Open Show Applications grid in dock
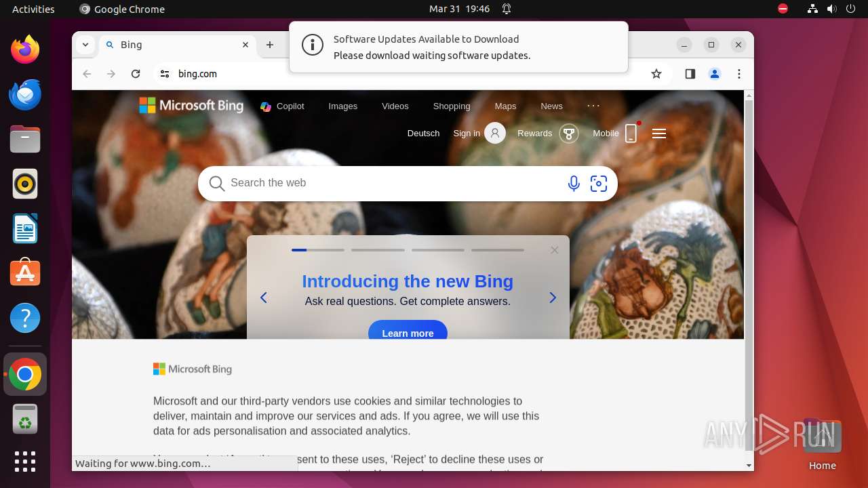Viewport: 868px width, 488px height. pyautogui.click(x=25, y=462)
